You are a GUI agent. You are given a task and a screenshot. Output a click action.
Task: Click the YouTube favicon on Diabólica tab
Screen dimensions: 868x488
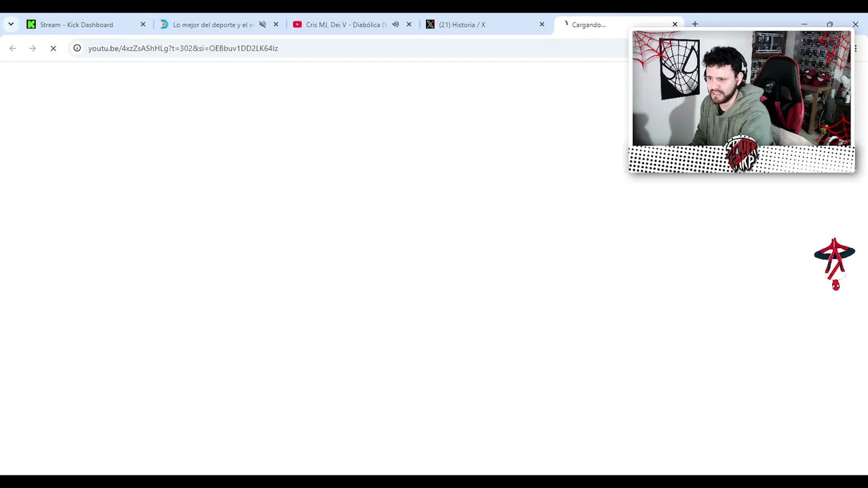click(297, 24)
